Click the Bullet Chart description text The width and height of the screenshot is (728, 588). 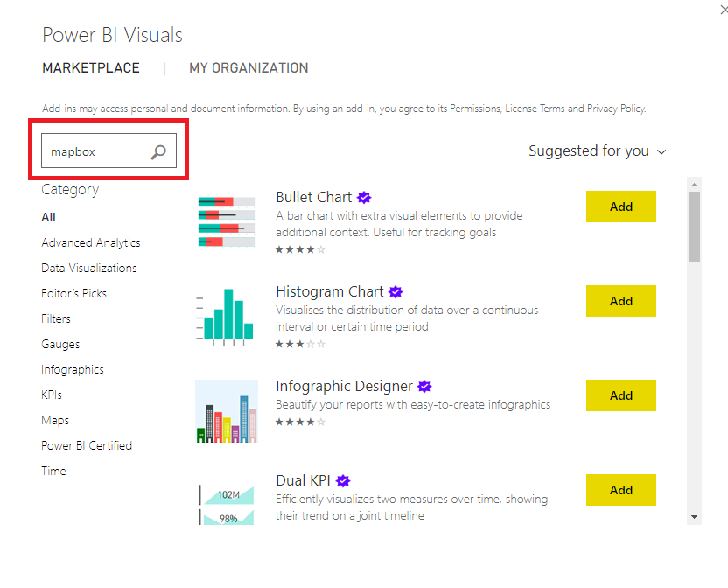[x=399, y=224]
